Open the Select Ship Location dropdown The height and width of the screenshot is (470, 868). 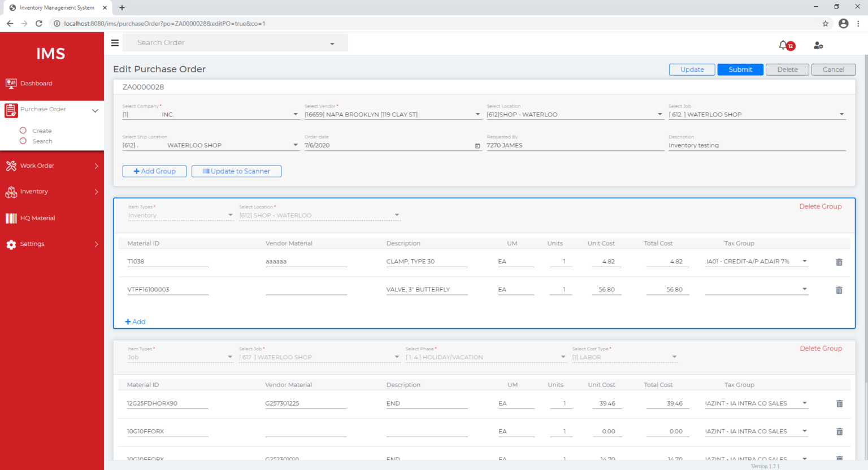point(295,145)
